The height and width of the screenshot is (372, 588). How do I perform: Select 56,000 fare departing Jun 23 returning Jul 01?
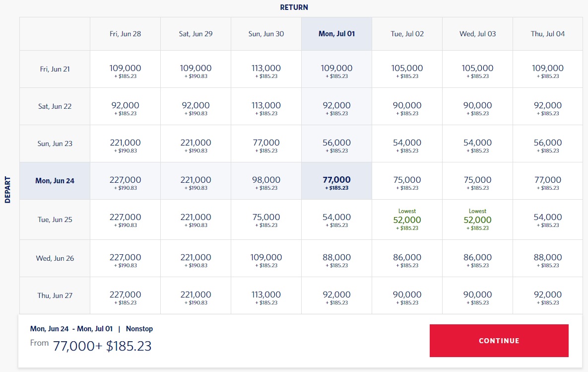coord(336,144)
